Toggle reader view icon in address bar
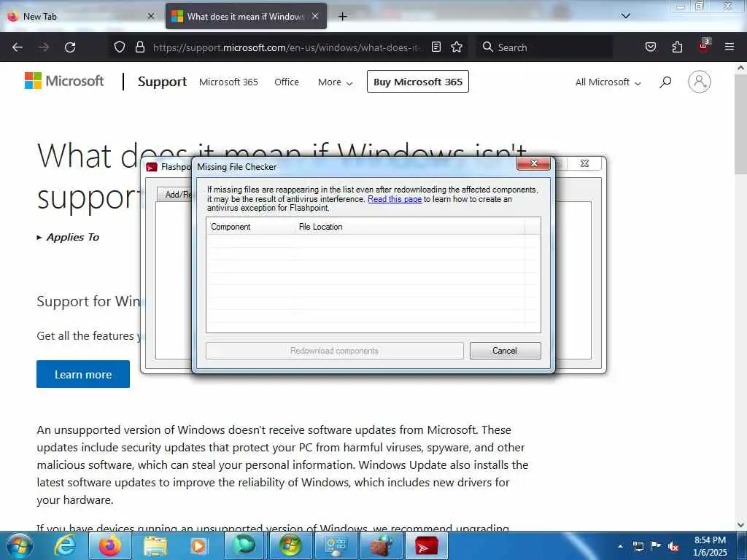747x560 pixels. click(436, 47)
